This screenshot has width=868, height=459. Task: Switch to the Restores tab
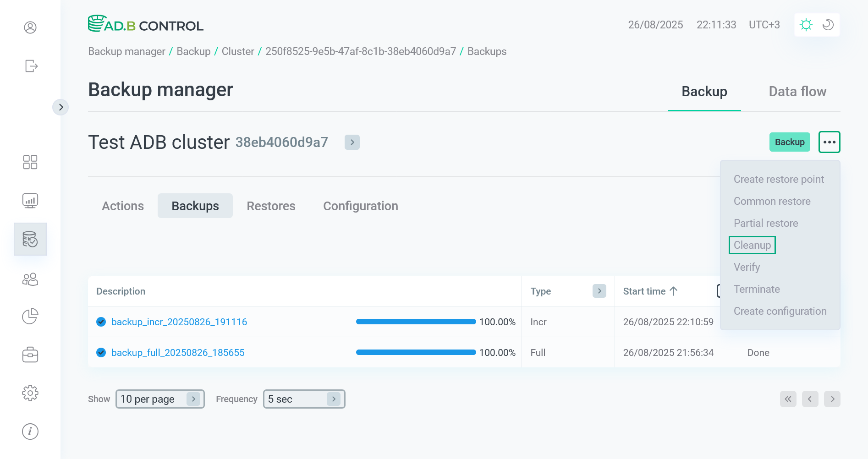(271, 206)
